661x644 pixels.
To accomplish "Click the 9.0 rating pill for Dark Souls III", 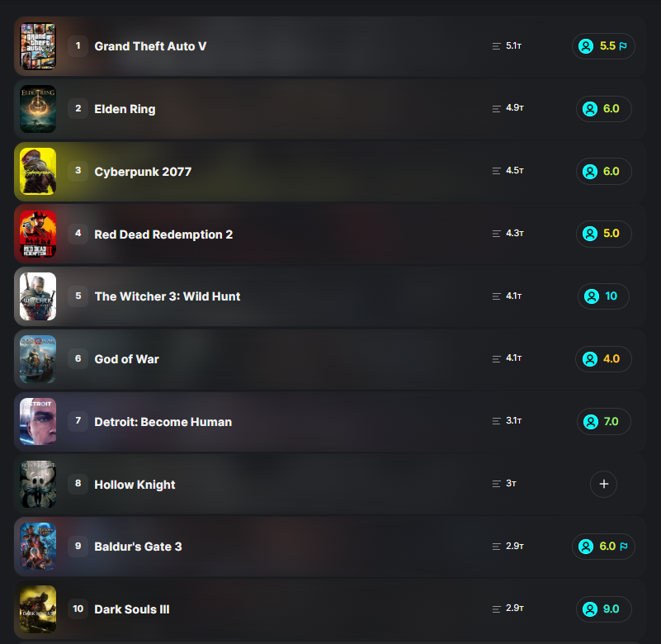I will click(603, 608).
